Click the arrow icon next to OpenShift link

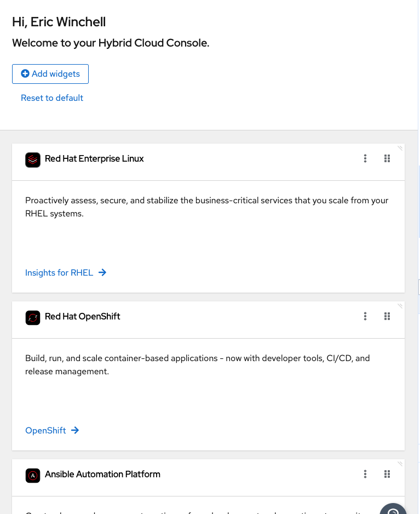[x=75, y=431]
